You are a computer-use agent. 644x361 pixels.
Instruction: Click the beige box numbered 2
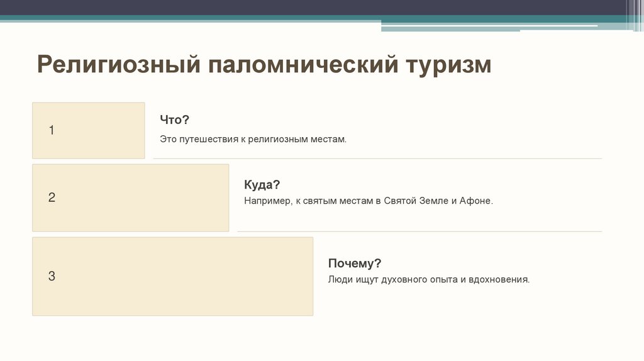pos(131,198)
